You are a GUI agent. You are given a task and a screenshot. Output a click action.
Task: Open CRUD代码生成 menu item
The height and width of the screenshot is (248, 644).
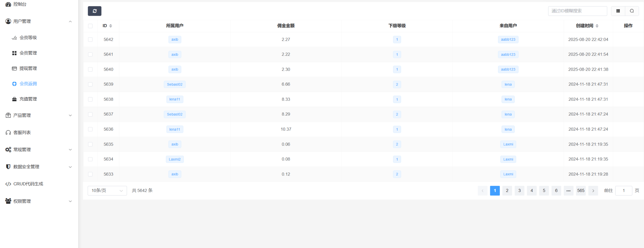coord(28,184)
